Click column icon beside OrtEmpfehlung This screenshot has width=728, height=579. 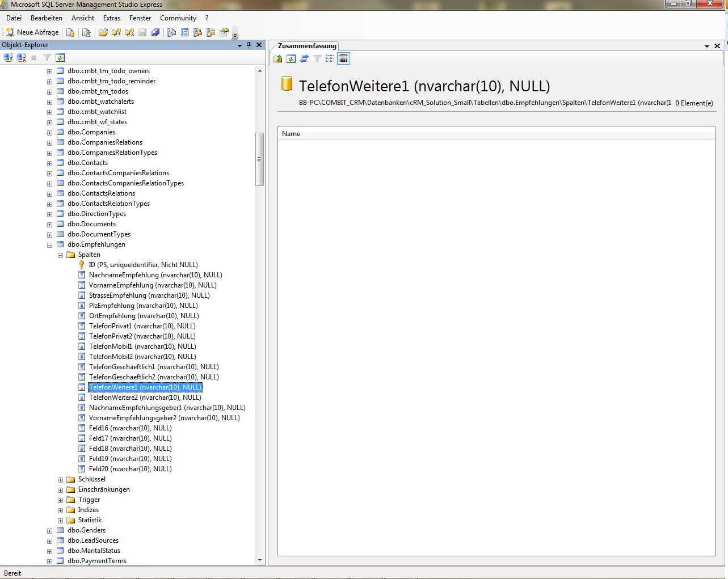[x=82, y=316]
